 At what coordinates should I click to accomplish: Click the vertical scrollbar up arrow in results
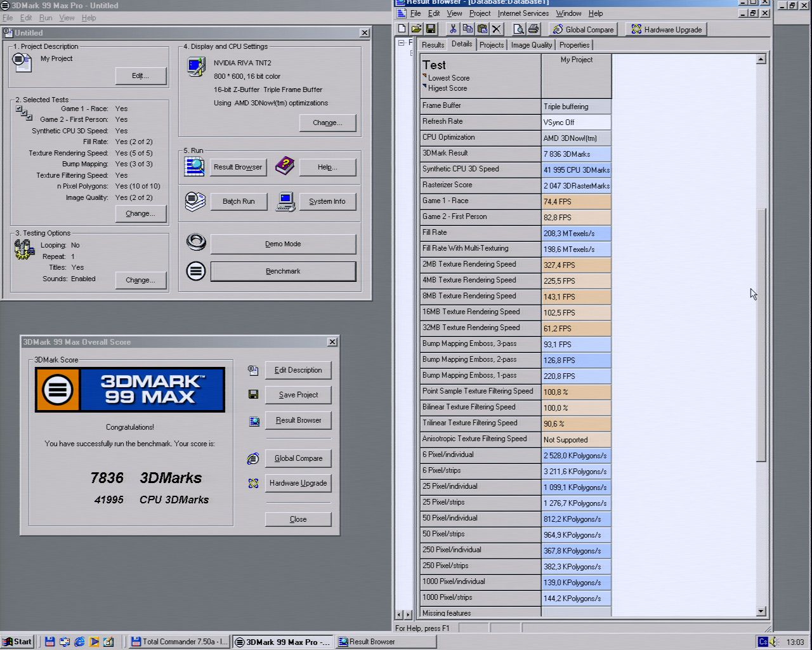point(761,59)
